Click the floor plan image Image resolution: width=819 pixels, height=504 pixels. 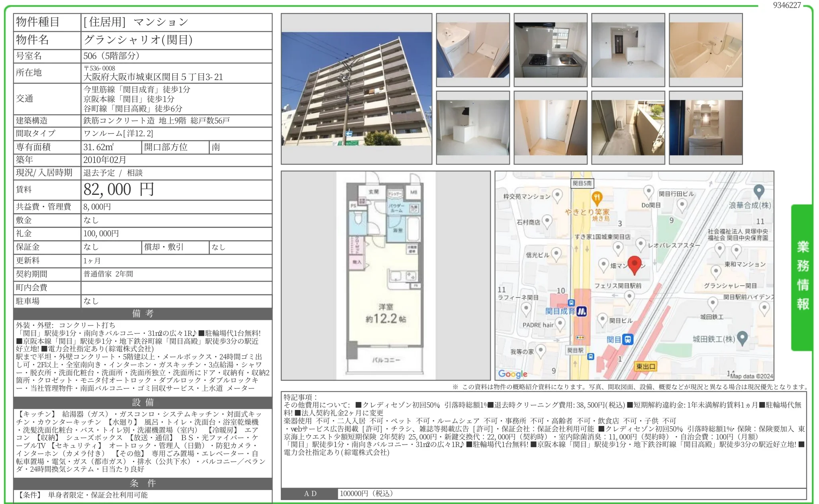click(385, 275)
